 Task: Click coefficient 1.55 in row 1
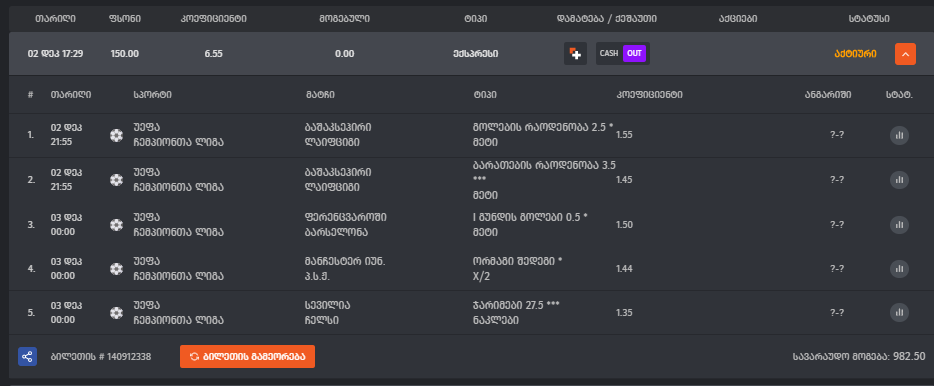tap(624, 135)
